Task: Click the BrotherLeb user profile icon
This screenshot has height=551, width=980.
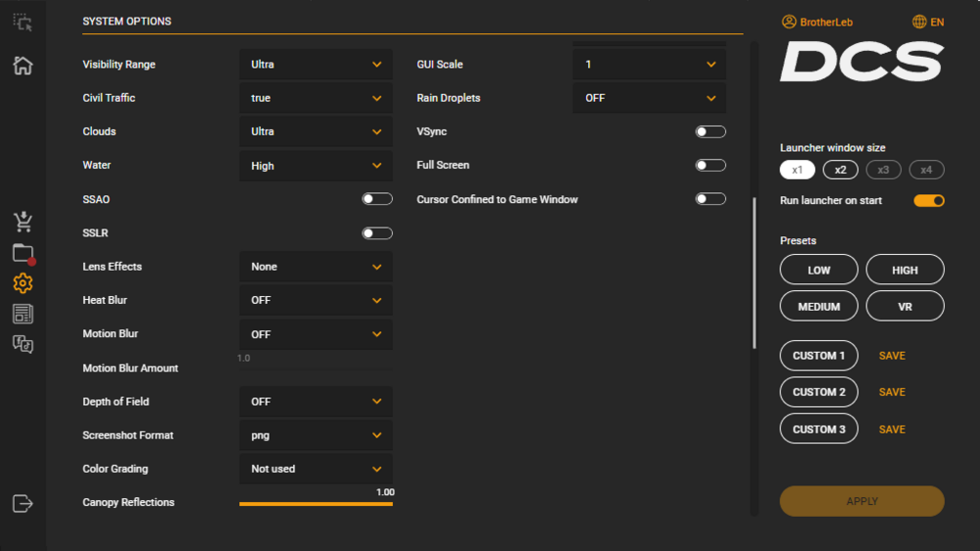Action: (x=789, y=22)
